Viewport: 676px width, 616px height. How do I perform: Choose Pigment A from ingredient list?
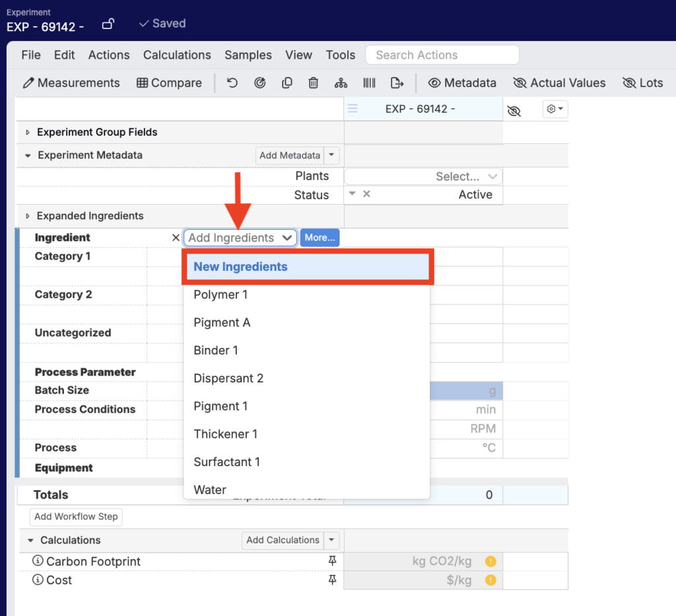[306, 322]
